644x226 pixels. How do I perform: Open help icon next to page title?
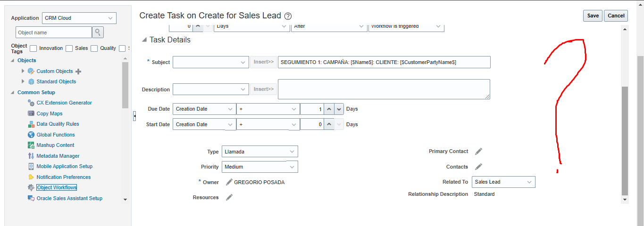tap(288, 16)
